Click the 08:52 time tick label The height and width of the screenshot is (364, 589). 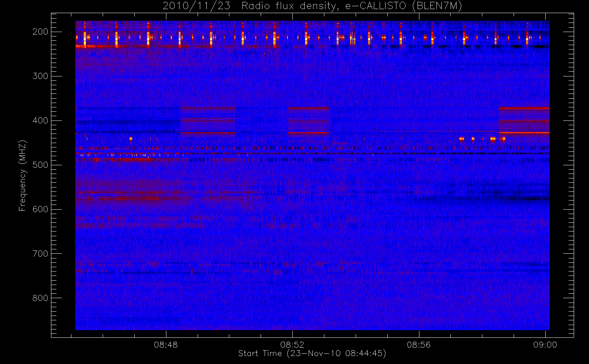click(x=292, y=345)
